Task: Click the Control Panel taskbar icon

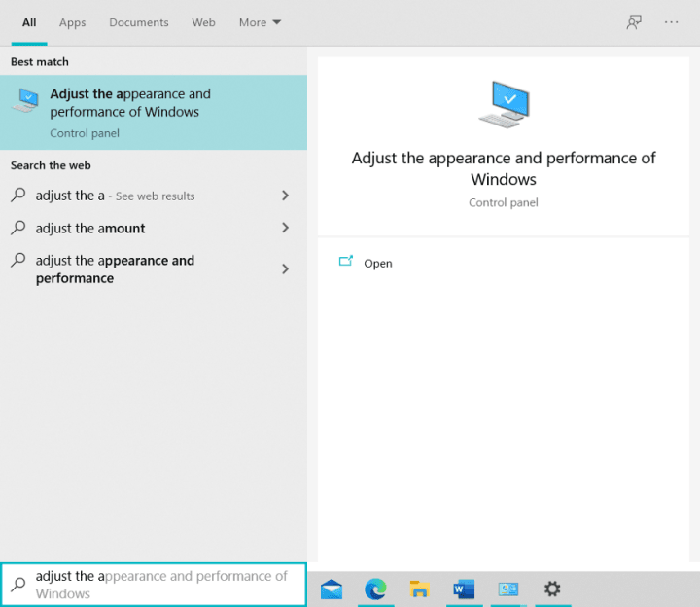Action: coord(508,589)
